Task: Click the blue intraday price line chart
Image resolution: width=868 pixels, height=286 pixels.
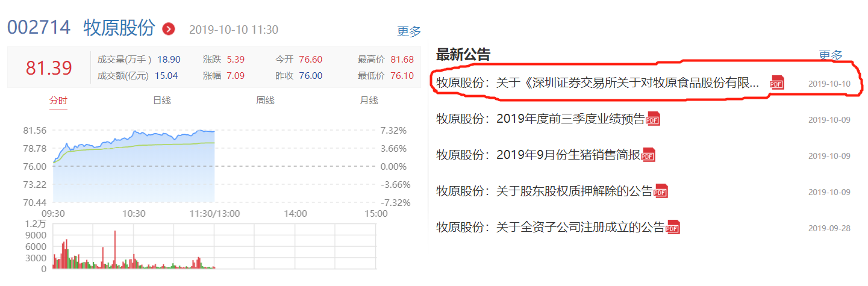Action: coord(134,166)
